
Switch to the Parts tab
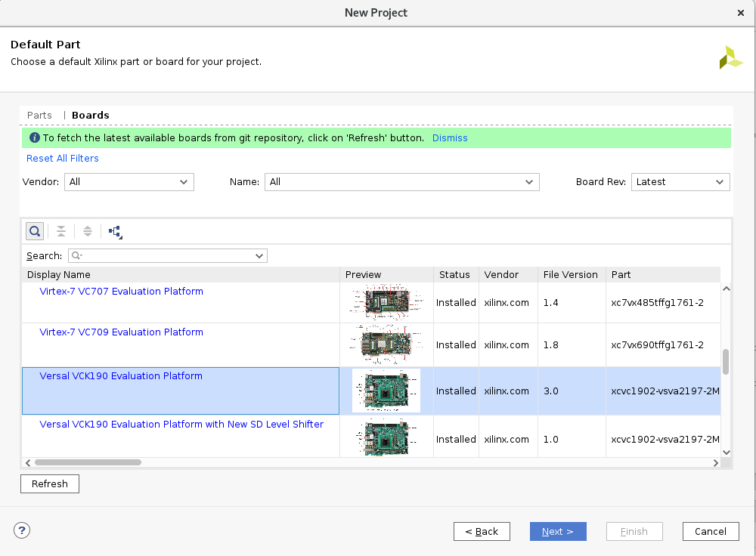[39, 115]
